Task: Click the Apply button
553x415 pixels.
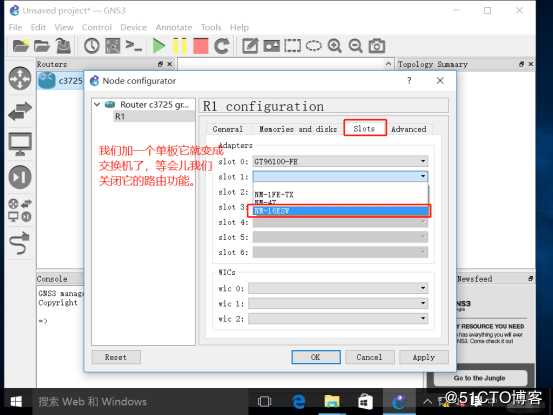Action: coord(424,357)
